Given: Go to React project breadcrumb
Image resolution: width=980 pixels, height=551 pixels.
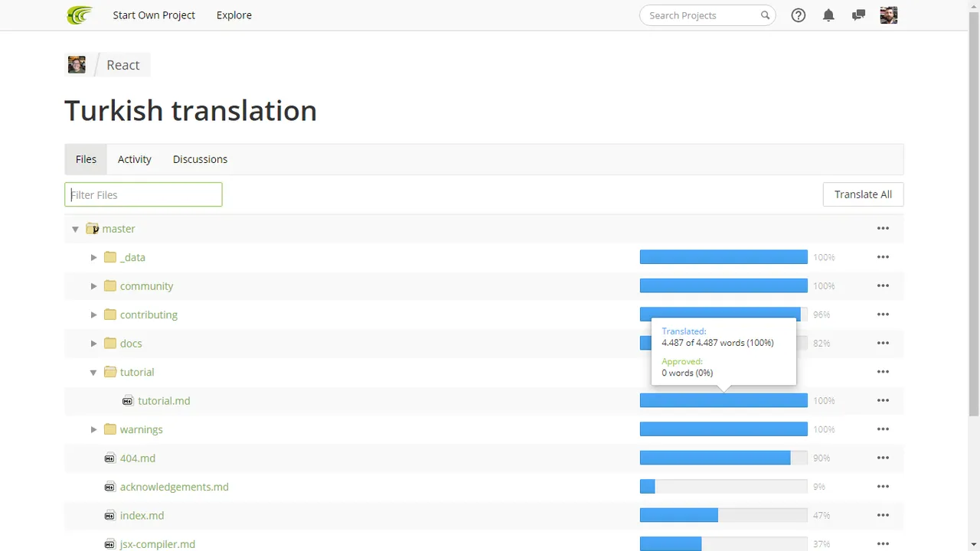Looking at the screenshot, I should pos(123,65).
